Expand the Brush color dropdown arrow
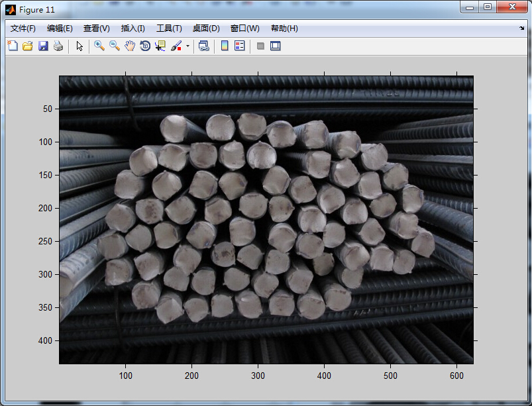This screenshot has width=532, height=406. (187, 46)
